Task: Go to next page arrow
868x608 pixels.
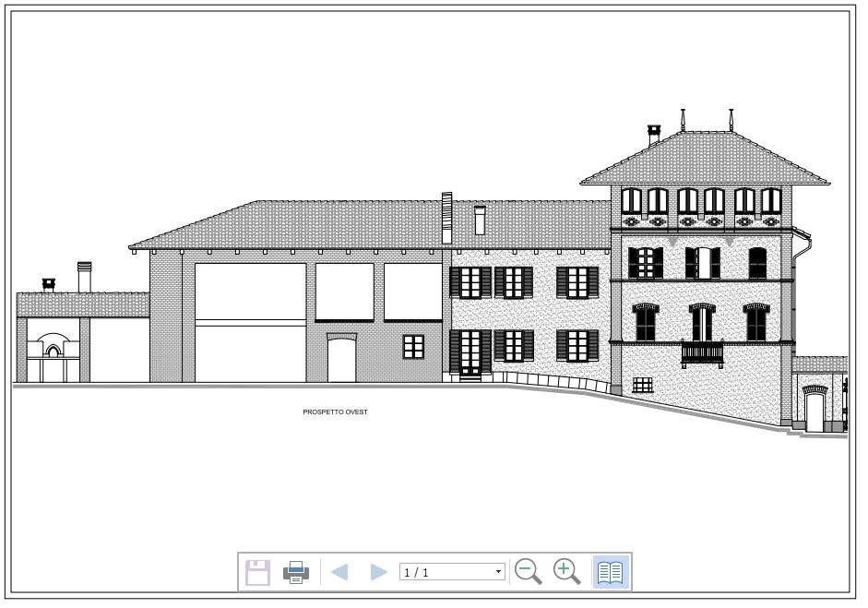Action: 378,572
